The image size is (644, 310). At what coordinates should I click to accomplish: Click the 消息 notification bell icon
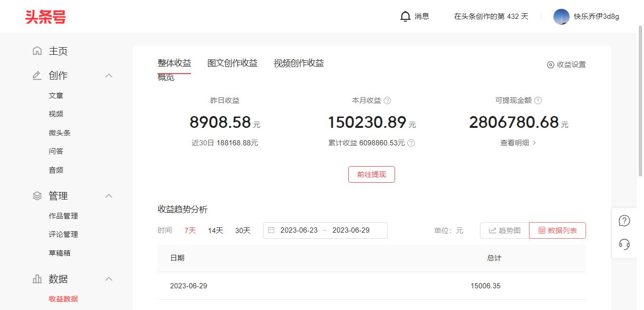[x=405, y=16]
